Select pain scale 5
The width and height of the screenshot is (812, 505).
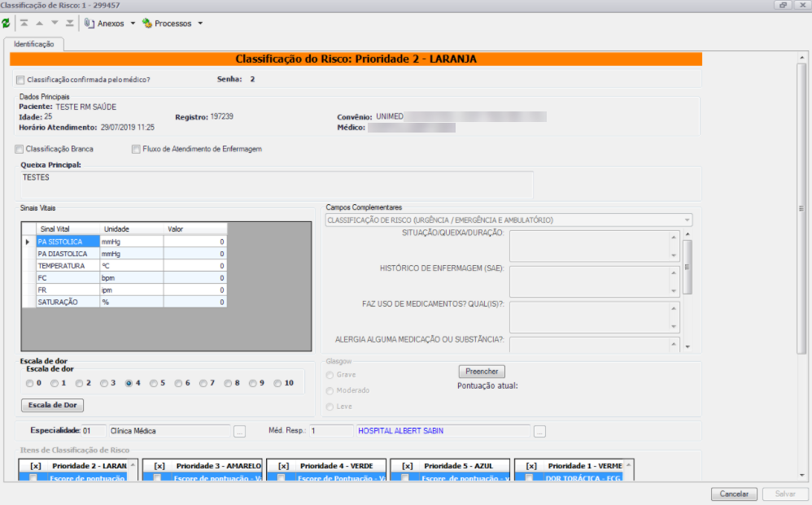tap(154, 383)
